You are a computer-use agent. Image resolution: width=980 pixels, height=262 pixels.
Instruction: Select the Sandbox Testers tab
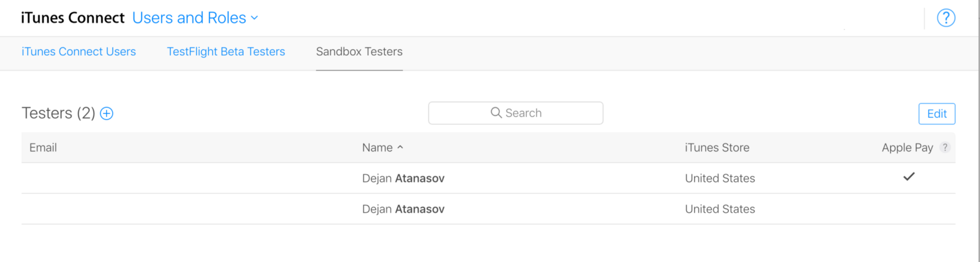tap(359, 52)
